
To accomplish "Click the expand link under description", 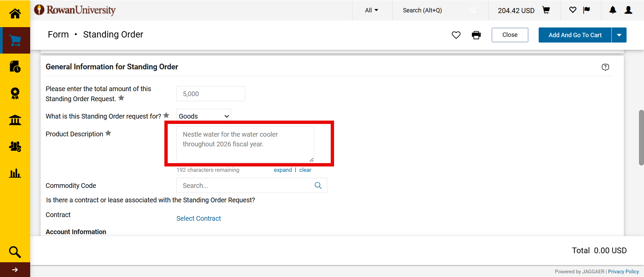I will (x=283, y=170).
